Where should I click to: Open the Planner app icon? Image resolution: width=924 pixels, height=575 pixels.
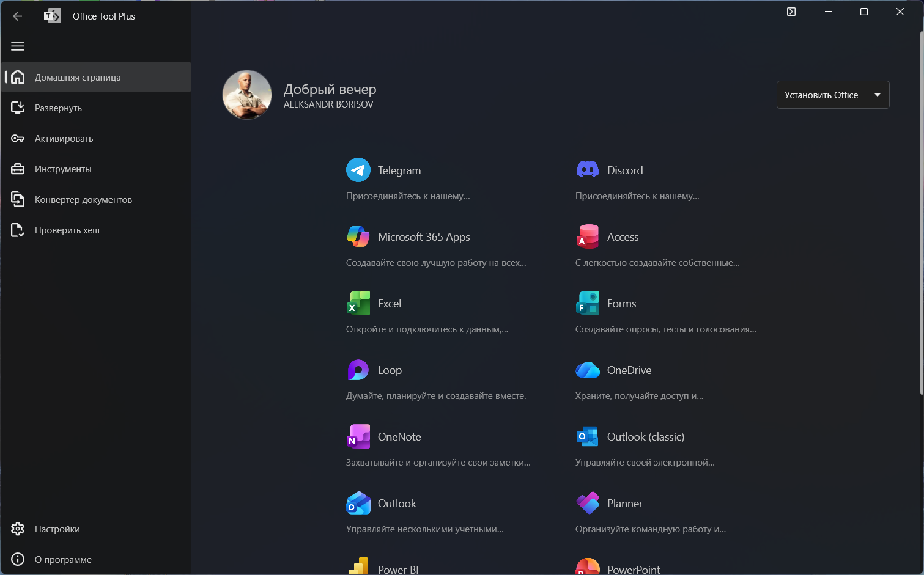[x=588, y=503]
